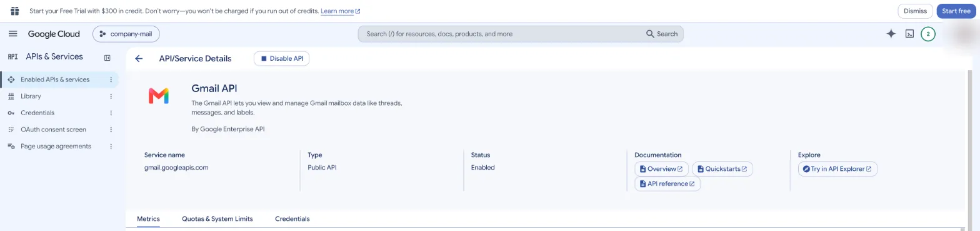
Task: Follow the Learn more link
Action: (341, 11)
